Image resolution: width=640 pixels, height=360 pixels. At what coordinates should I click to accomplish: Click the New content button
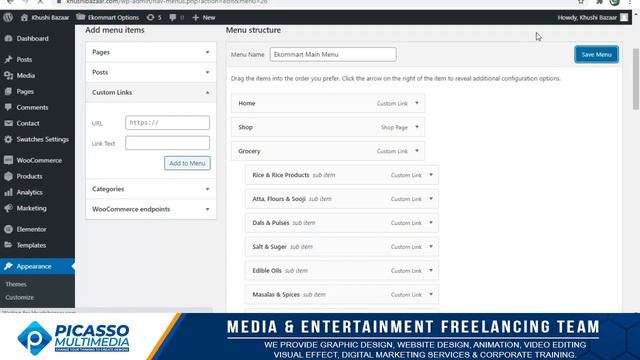pos(204,18)
